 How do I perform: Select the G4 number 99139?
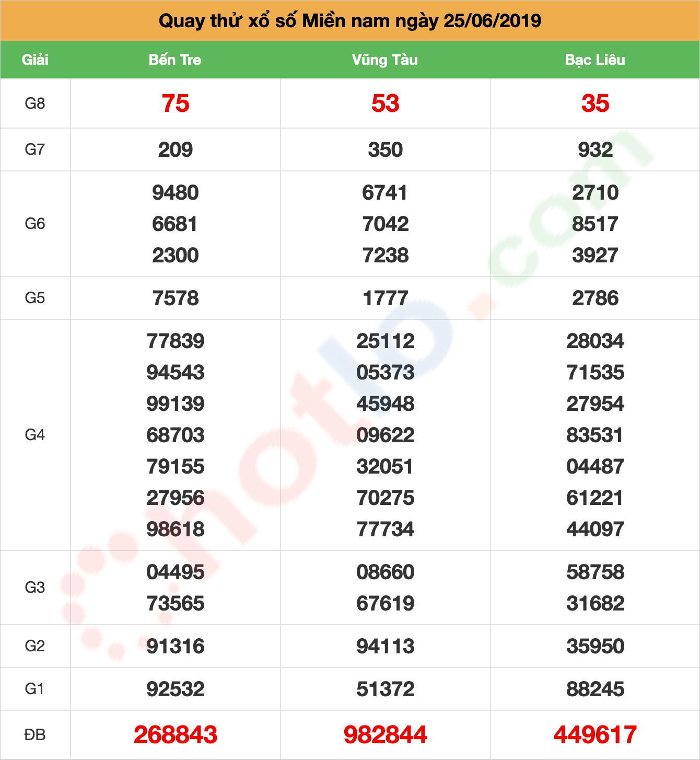click(176, 404)
